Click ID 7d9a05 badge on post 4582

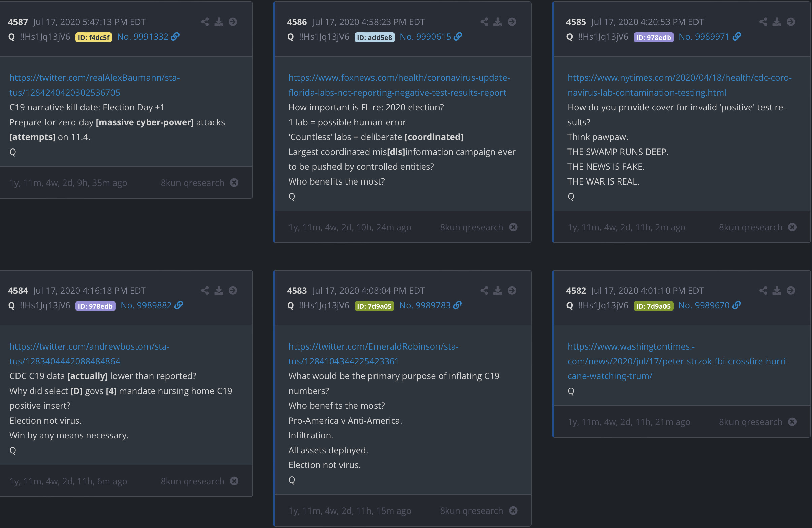click(x=653, y=306)
